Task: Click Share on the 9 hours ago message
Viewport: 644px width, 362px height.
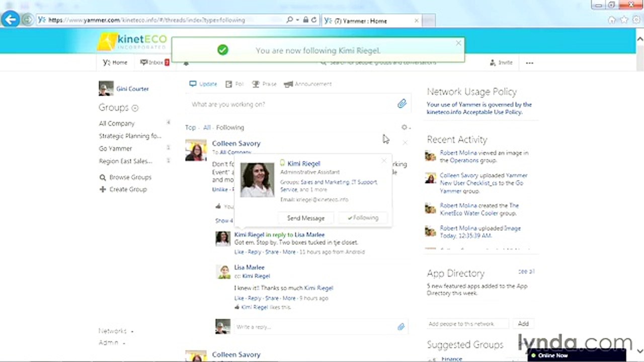Action: (272, 298)
